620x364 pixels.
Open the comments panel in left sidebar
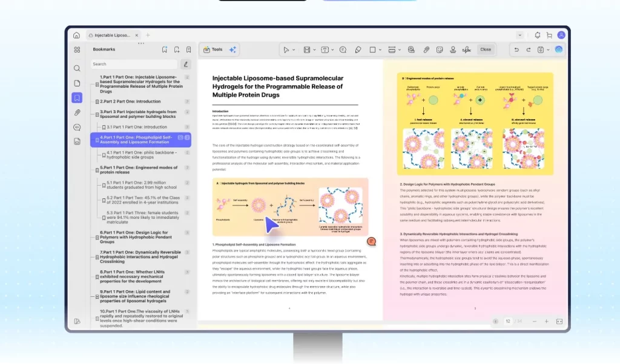click(77, 127)
